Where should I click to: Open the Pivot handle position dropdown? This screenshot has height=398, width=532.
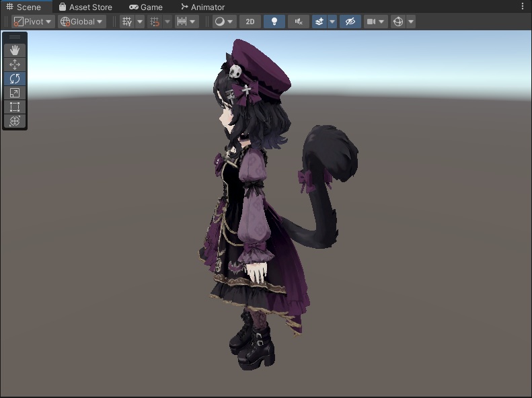(x=33, y=22)
